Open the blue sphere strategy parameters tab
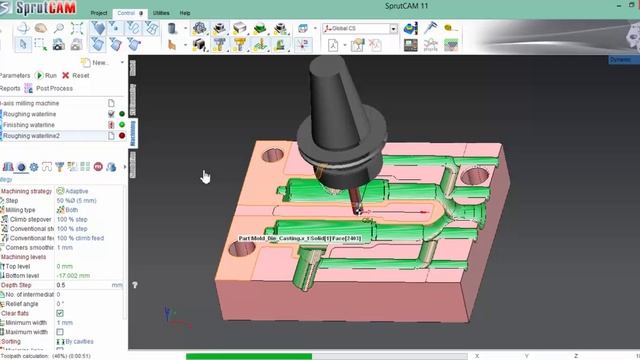 [21, 167]
